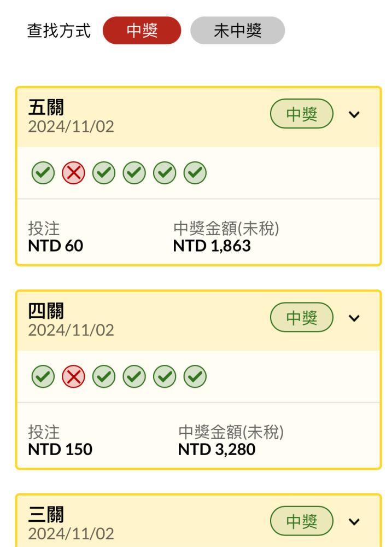Open the 五關 card title
392x547 pixels.
coord(46,107)
